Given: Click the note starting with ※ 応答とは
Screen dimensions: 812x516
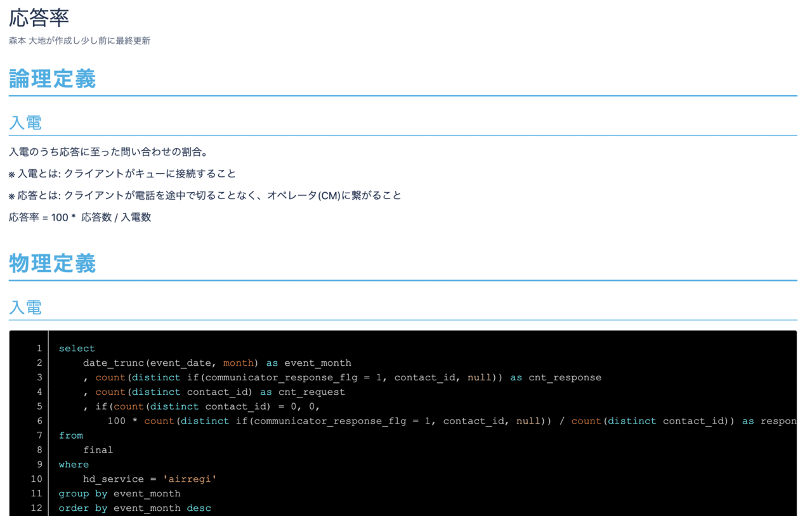Looking at the screenshot, I should 205,195.
